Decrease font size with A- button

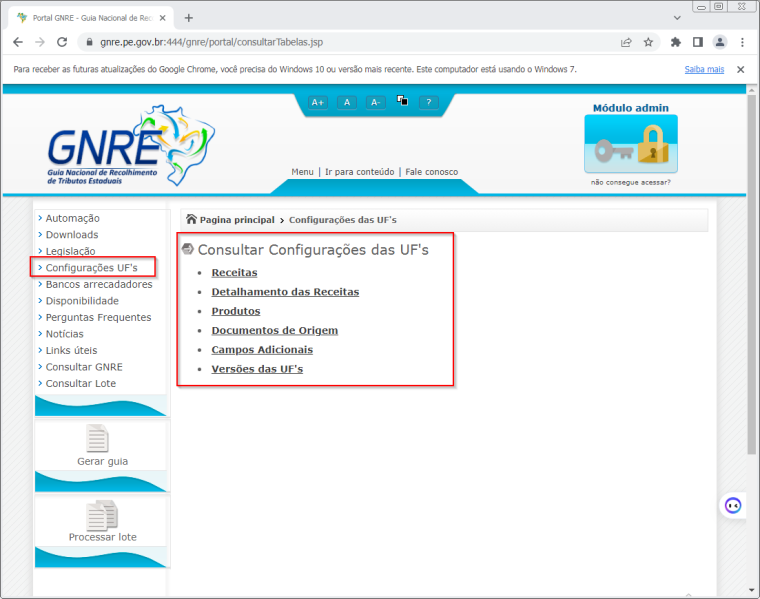coord(376,102)
